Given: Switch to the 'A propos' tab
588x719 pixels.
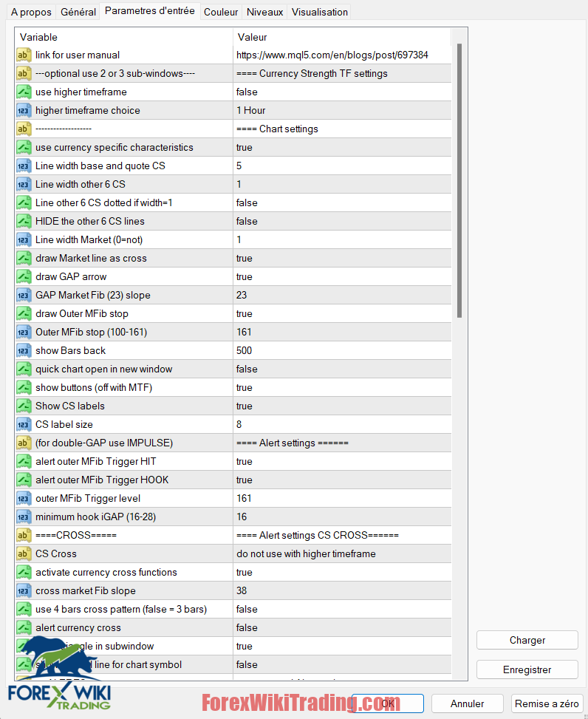Looking at the screenshot, I should pyautogui.click(x=31, y=12).
